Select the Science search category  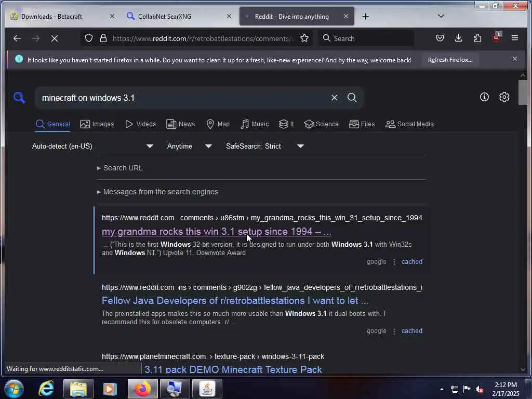click(321, 124)
